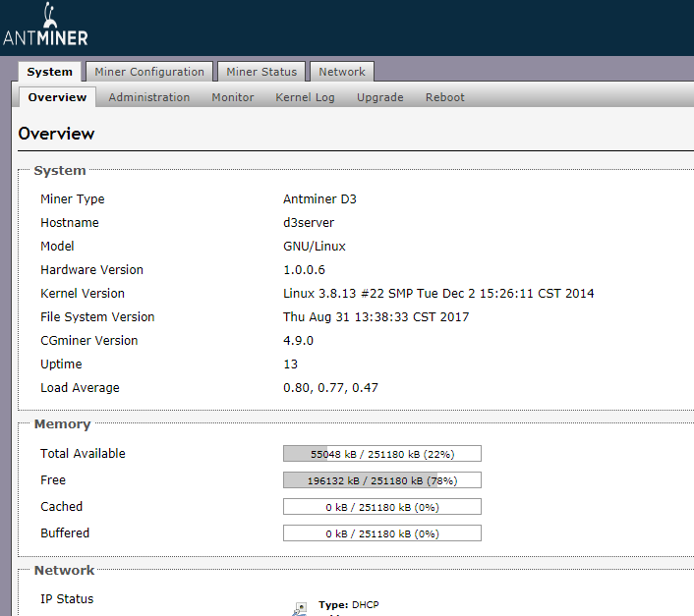
Task: Select the Network tab
Action: pyautogui.click(x=341, y=72)
